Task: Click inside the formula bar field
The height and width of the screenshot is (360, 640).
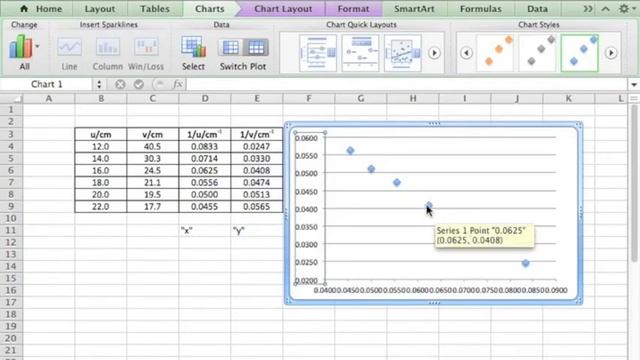Action: (406, 84)
